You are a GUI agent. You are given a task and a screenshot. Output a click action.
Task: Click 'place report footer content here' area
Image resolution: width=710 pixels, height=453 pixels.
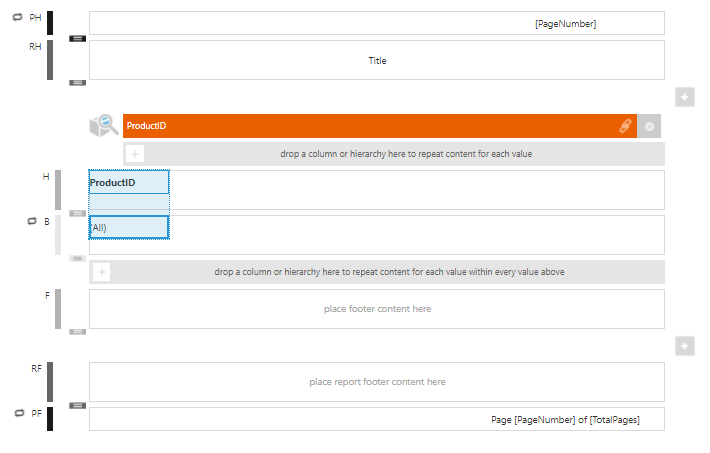(x=377, y=382)
